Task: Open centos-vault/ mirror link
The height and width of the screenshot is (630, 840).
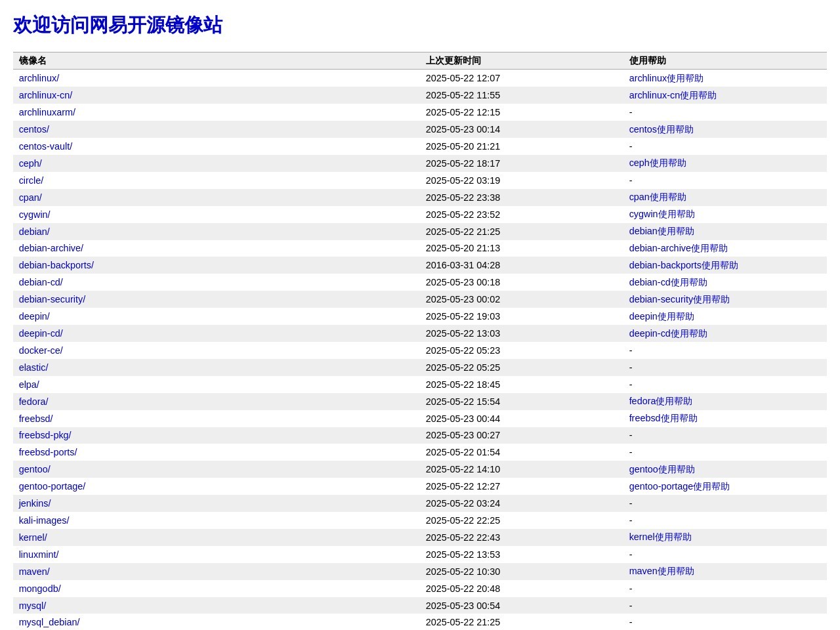Action: coord(45,146)
